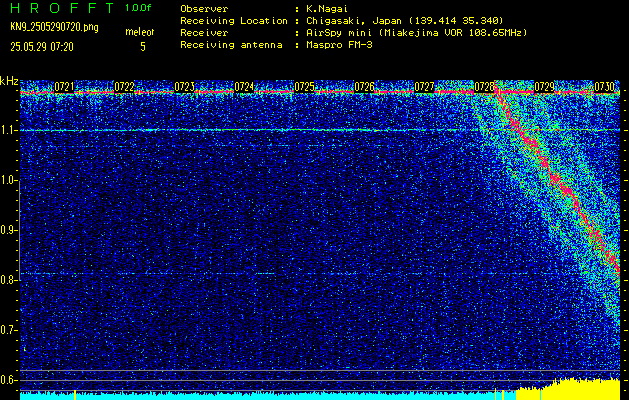
Task: Click the 0727 time marker
Action: coord(424,87)
